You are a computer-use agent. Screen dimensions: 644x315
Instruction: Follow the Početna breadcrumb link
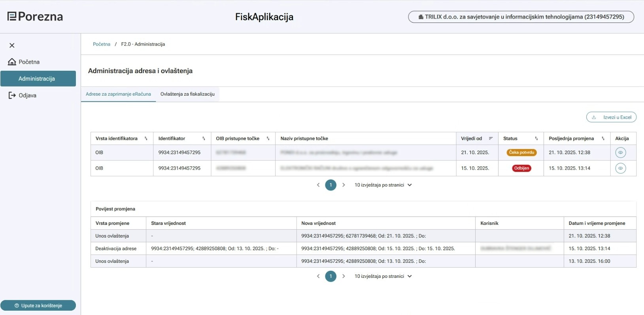click(x=102, y=44)
